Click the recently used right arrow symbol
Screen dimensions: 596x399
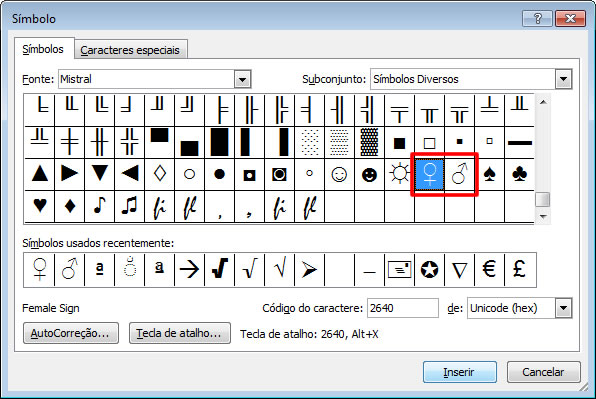pyautogui.click(x=189, y=269)
